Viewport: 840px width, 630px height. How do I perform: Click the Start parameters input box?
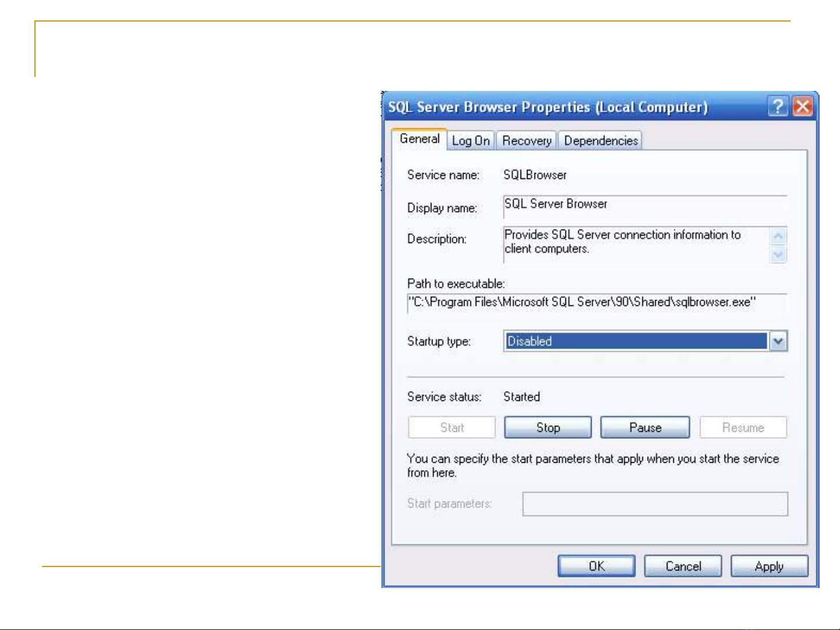[x=655, y=504]
